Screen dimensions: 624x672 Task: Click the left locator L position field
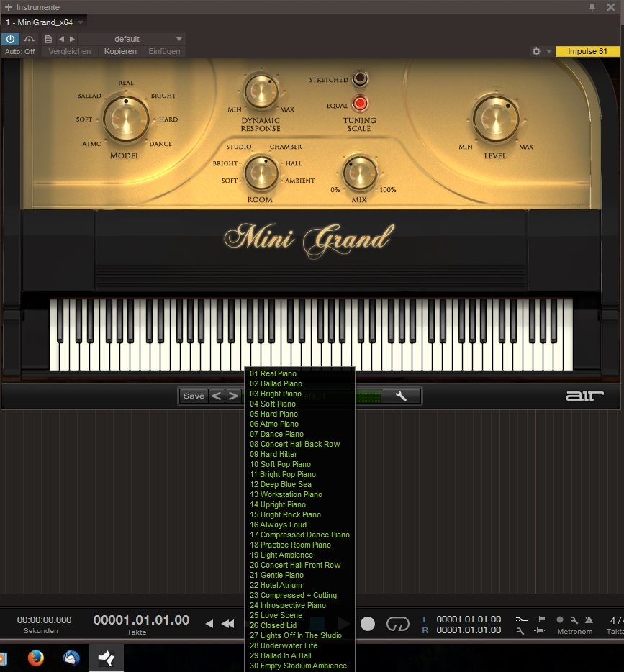[469, 619]
